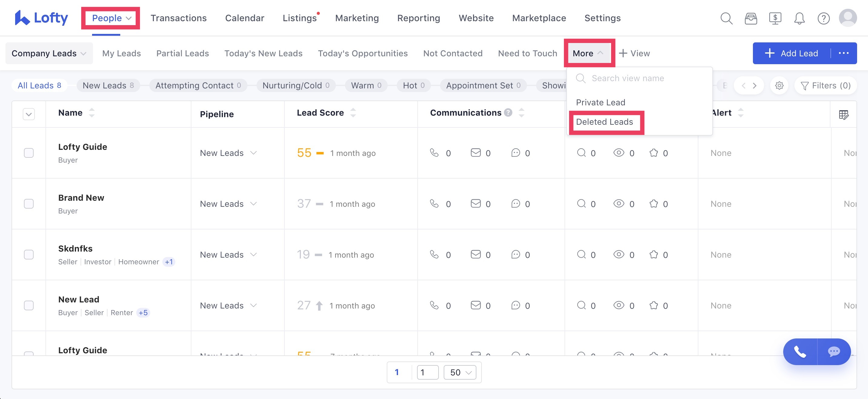This screenshot has width=868, height=399.
Task: Open the notifications bell
Action: (799, 18)
